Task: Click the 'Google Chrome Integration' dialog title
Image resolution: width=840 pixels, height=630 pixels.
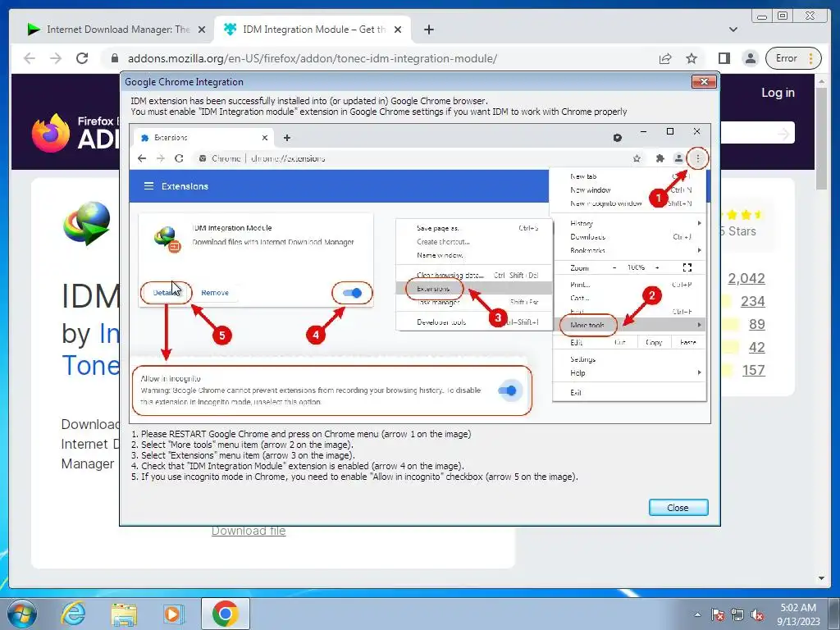Action: click(185, 82)
